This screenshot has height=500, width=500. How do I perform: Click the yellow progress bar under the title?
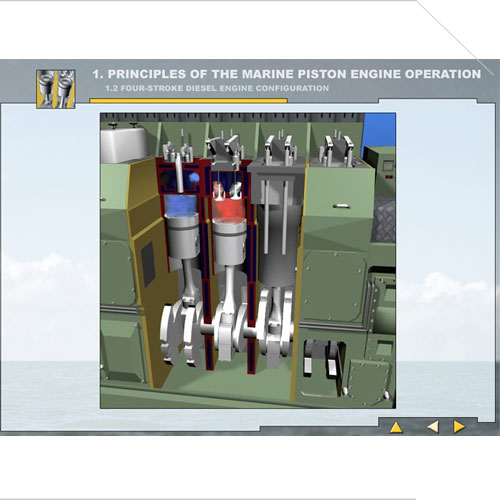(x=188, y=100)
